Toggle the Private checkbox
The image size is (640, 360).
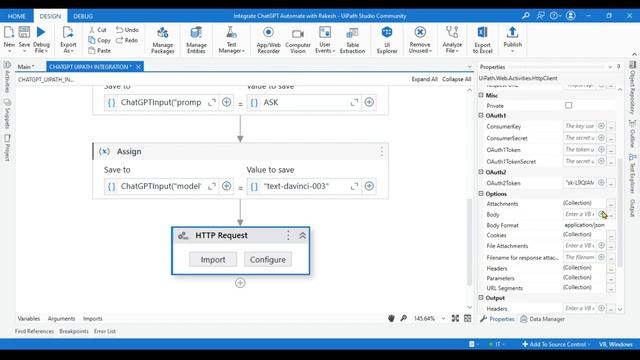568,105
